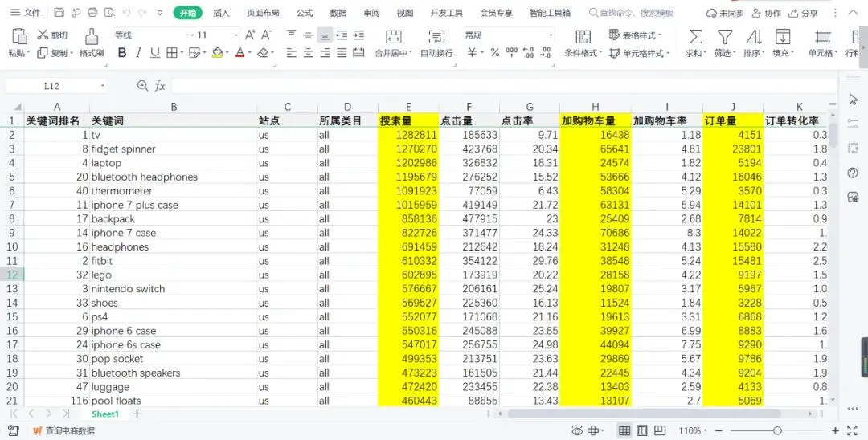The height and width of the screenshot is (440, 868).
Task: Click the Paste clipboard icon
Action: click(x=18, y=36)
